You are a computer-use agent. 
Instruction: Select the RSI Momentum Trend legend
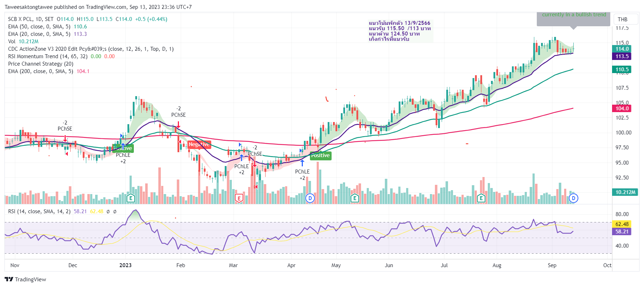coord(61,56)
